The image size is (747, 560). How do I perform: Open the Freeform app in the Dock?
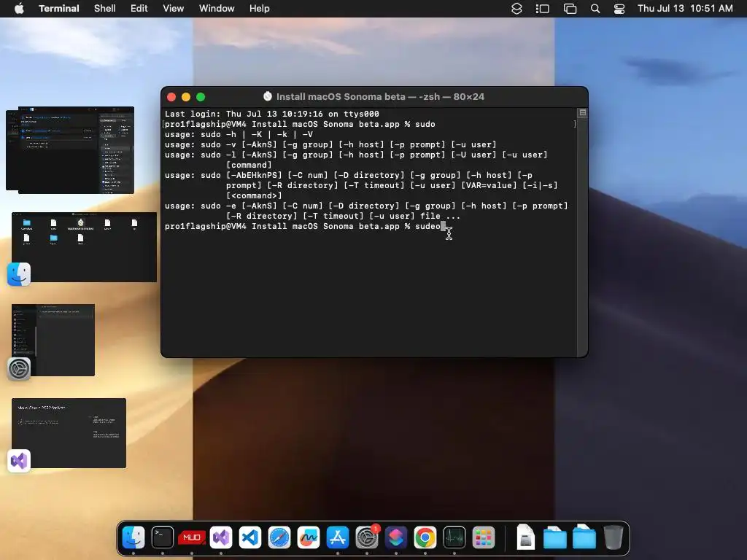click(309, 537)
